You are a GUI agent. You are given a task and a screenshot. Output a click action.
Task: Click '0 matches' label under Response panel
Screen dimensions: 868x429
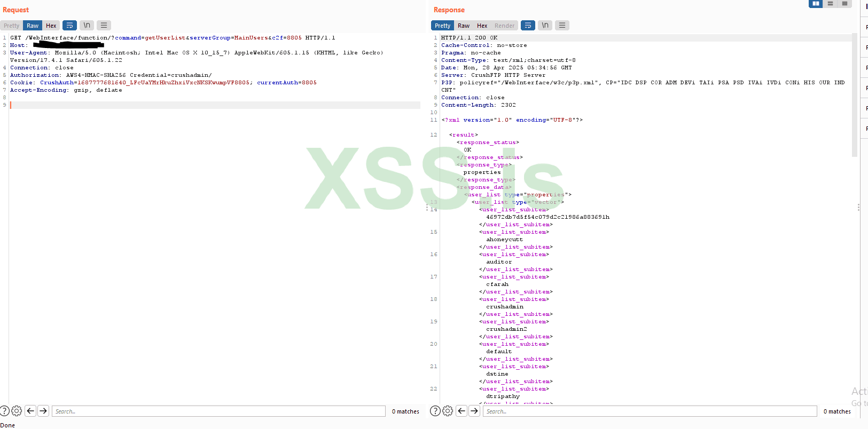click(837, 411)
